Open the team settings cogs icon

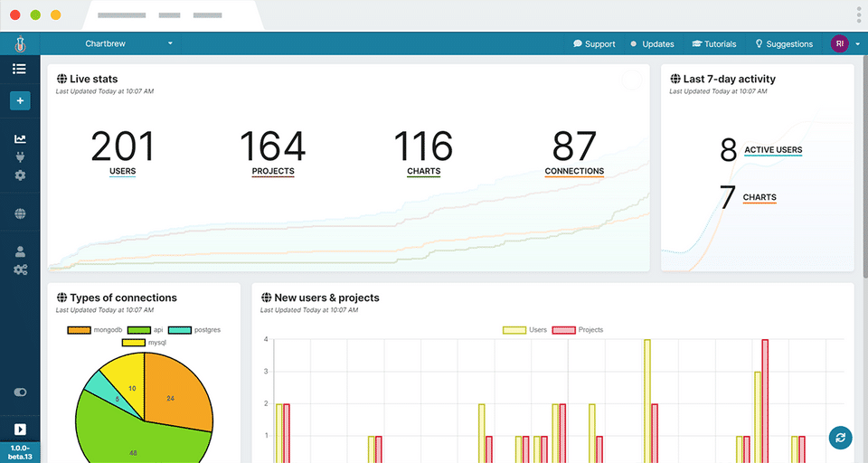point(20,269)
